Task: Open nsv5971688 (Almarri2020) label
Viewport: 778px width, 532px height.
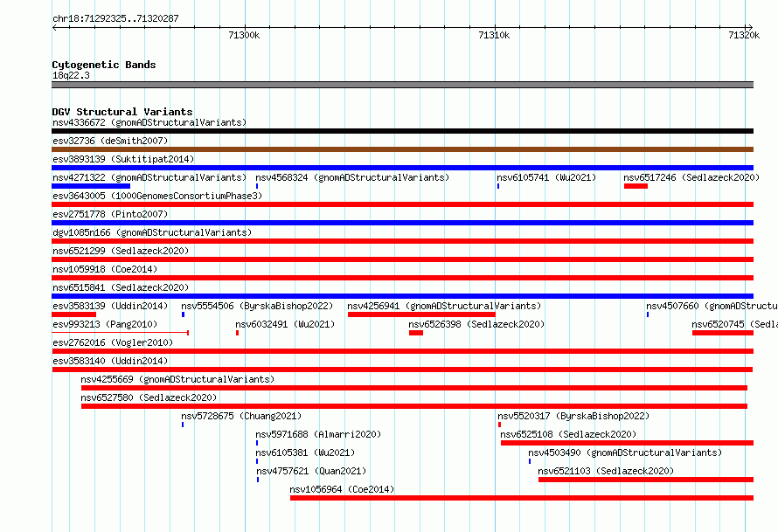Action: coord(318,434)
